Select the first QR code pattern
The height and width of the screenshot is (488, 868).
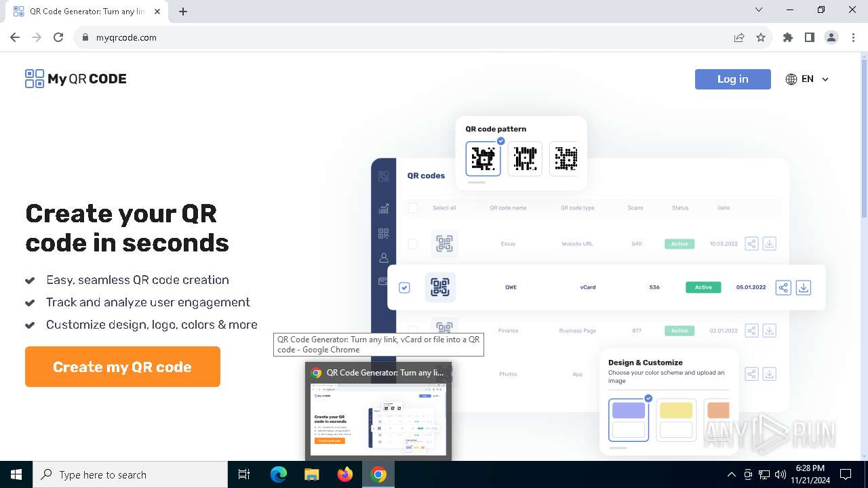tap(484, 159)
